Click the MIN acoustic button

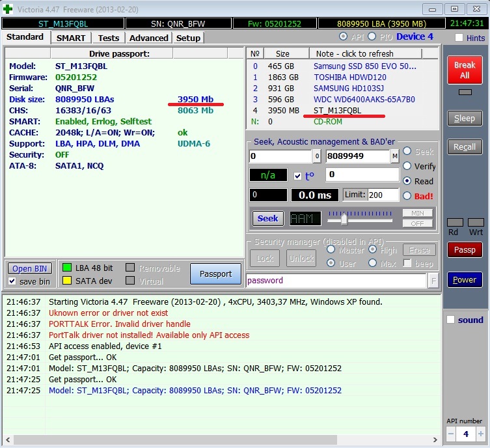(418, 213)
